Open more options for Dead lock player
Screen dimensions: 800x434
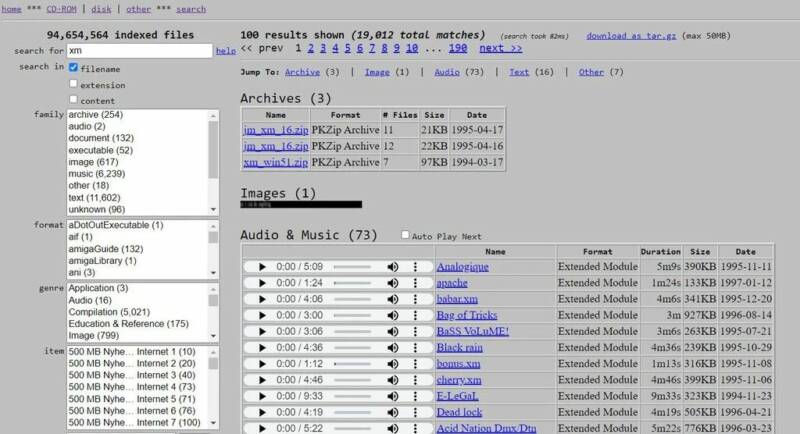415,413
